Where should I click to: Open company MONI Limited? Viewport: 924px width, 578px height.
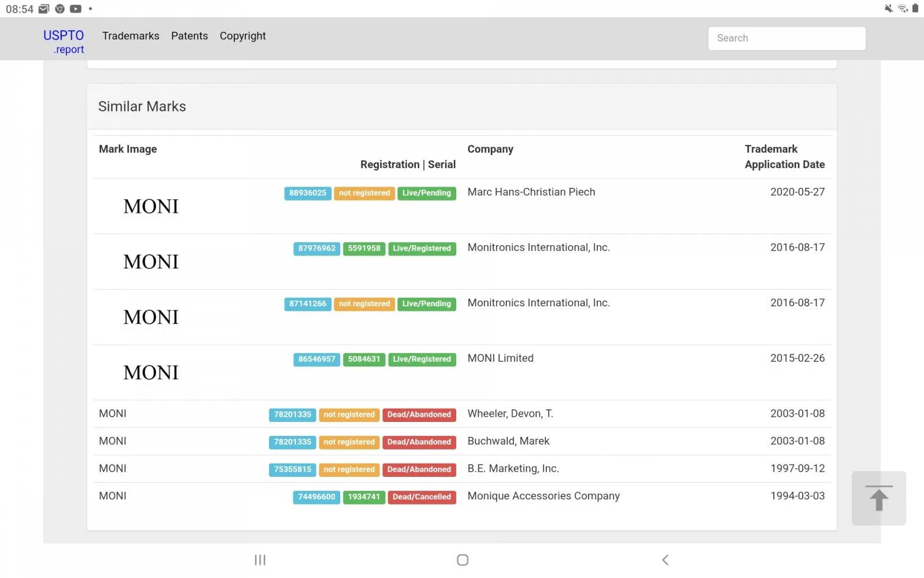coord(501,358)
